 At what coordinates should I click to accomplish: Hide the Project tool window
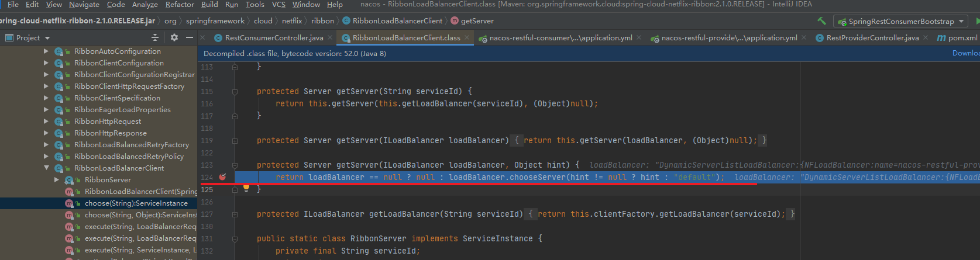[190, 37]
